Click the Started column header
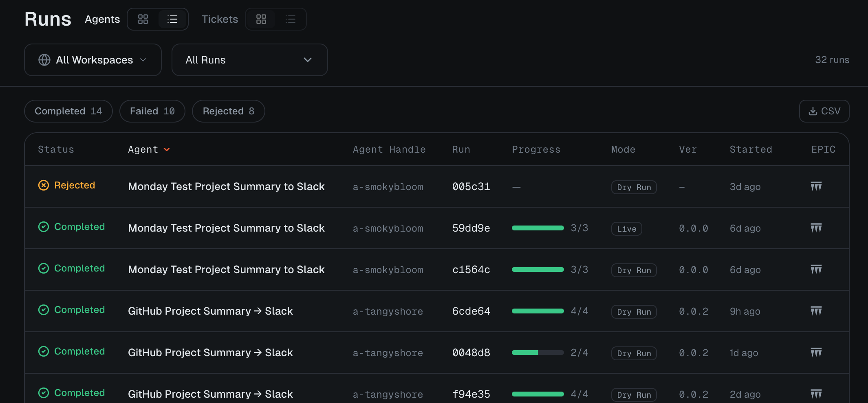 [751, 149]
